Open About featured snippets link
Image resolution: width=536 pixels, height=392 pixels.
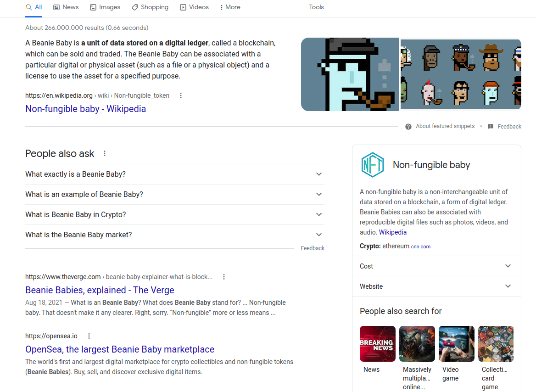pos(445,126)
